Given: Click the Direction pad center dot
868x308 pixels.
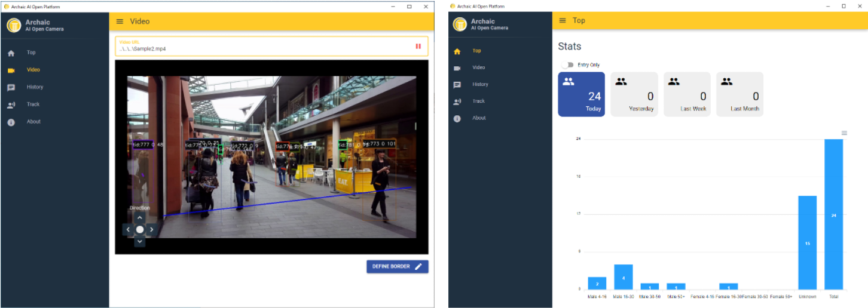Looking at the screenshot, I should (140, 229).
